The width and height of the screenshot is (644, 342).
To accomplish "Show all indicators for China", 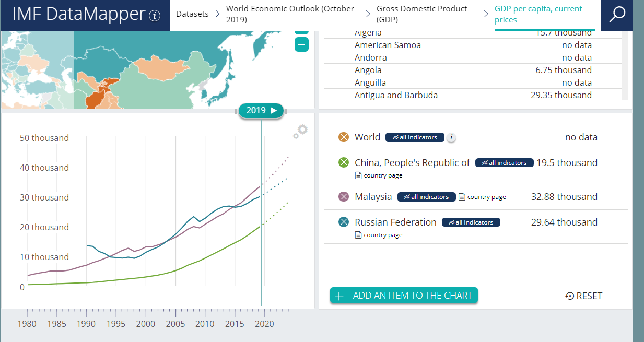I will 505,163.
